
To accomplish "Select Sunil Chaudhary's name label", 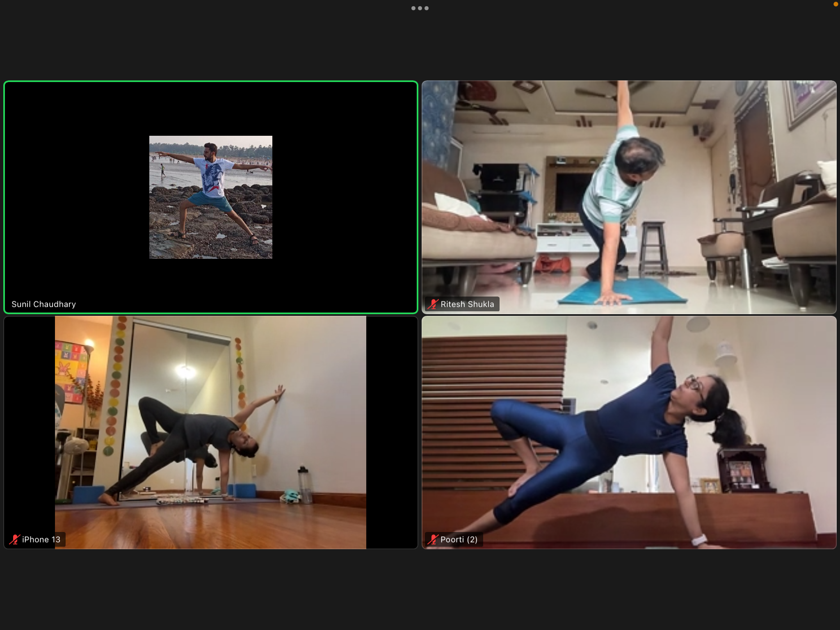I will (44, 304).
